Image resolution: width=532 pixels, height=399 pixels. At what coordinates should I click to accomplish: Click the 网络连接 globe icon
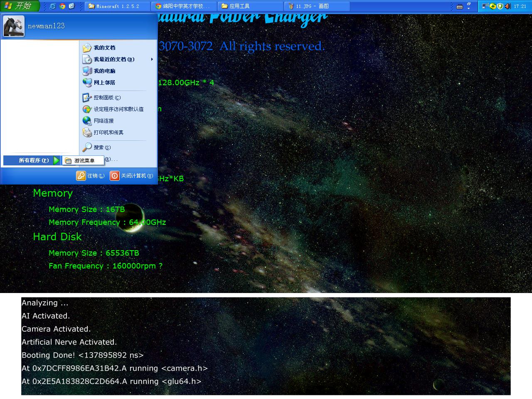(87, 121)
